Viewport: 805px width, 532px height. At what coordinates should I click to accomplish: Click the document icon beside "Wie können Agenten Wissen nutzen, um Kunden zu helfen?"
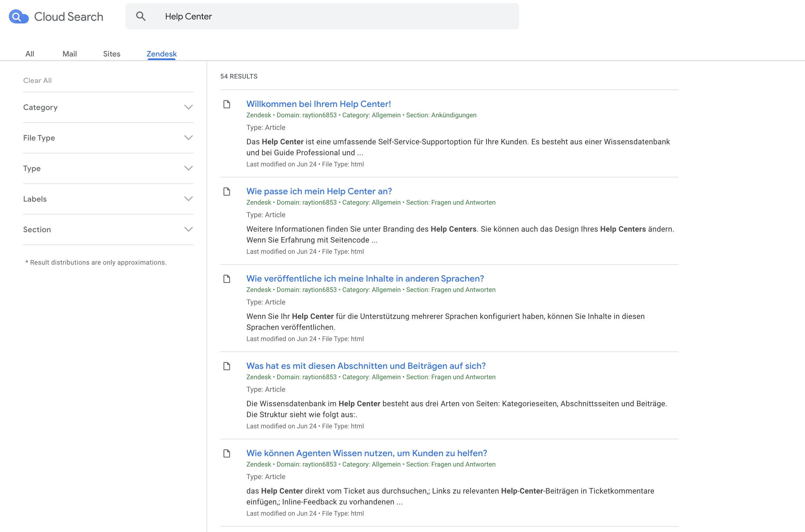click(x=227, y=453)
